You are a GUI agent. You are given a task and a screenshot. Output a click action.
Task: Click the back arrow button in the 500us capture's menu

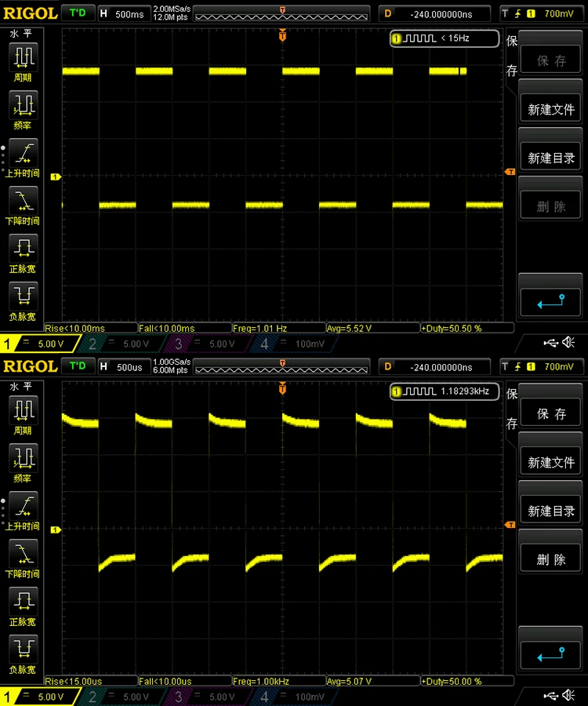coord(550,653)
